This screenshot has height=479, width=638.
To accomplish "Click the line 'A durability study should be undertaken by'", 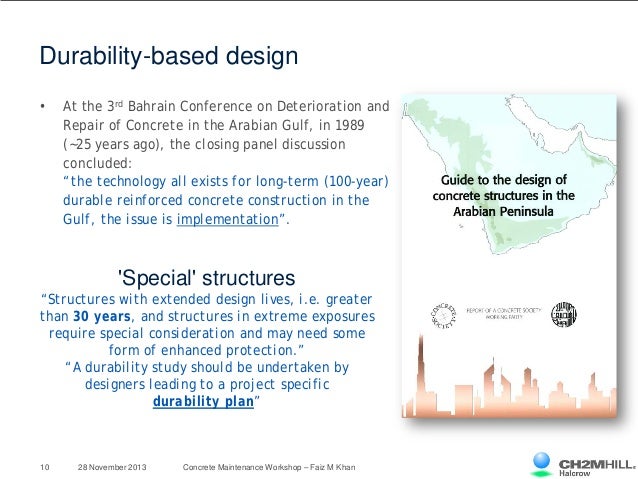I will 207,367.
